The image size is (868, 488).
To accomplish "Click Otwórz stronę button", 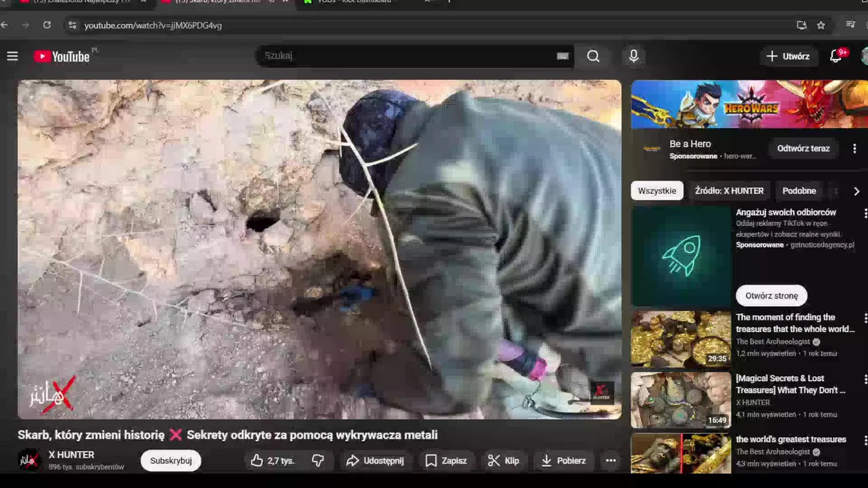I will coord(771,296).
